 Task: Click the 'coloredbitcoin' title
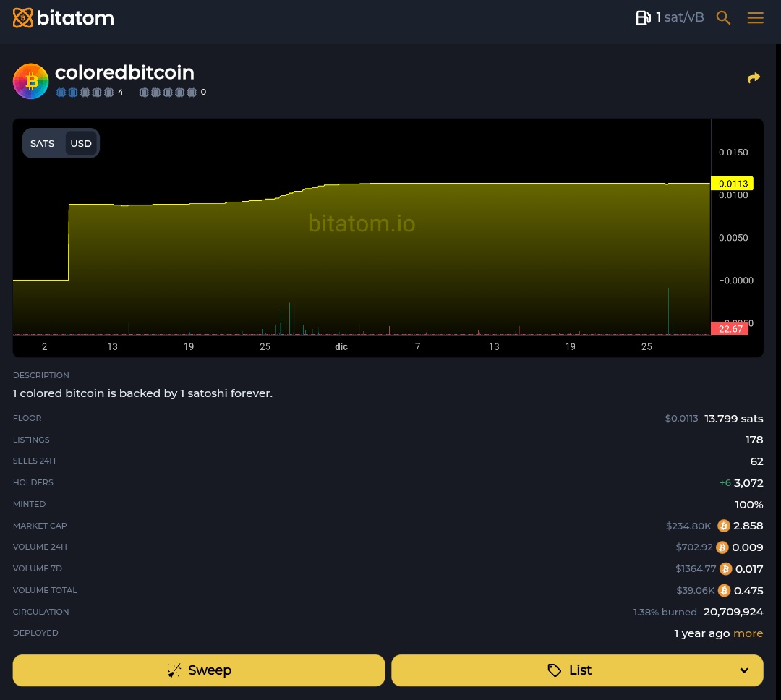[x=124, y=73]
